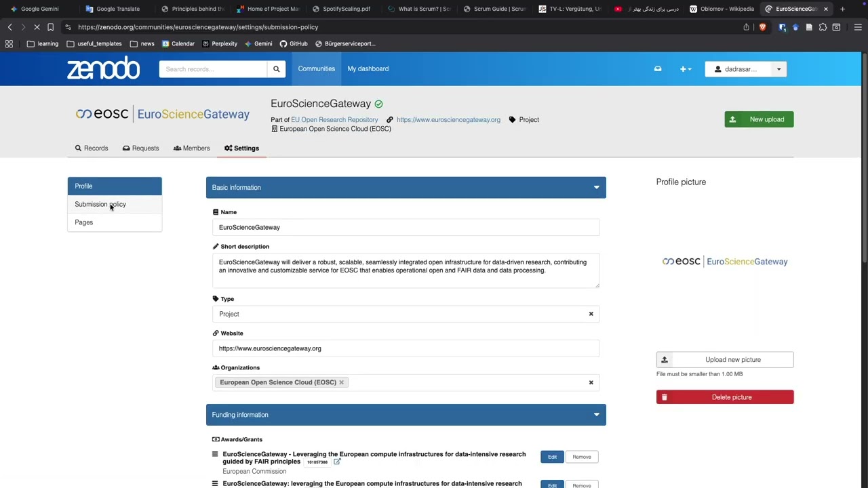Click the bookmark icon in the toolbar
868x488 pixels.
click(x=50, y=27)
